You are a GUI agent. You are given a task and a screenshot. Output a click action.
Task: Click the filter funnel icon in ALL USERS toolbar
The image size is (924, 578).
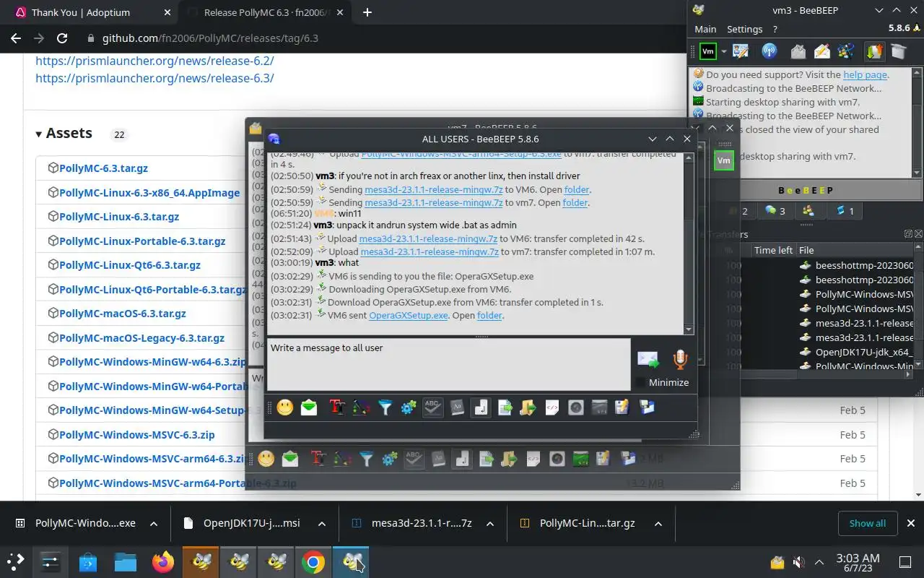(385, 407)
